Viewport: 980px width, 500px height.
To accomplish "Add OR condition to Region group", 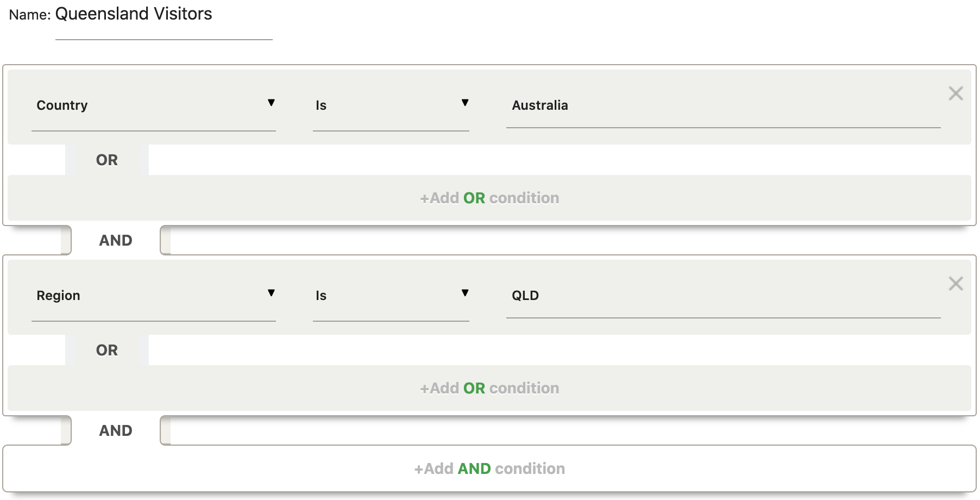I will click(489, 388).
